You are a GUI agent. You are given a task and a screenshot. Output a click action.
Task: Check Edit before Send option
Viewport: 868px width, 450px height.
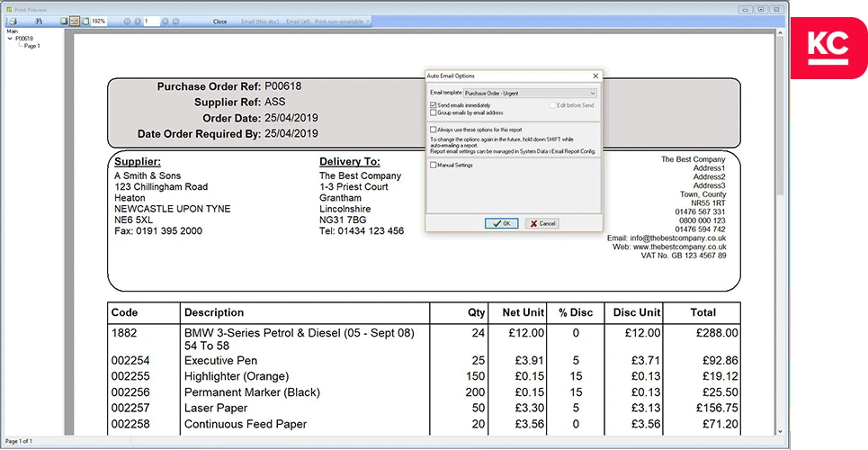(552, 105)
